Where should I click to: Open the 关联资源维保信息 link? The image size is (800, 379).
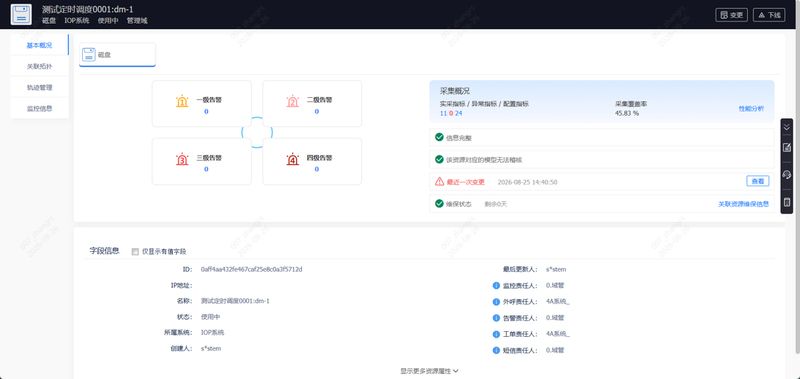[x=743, y=204]
